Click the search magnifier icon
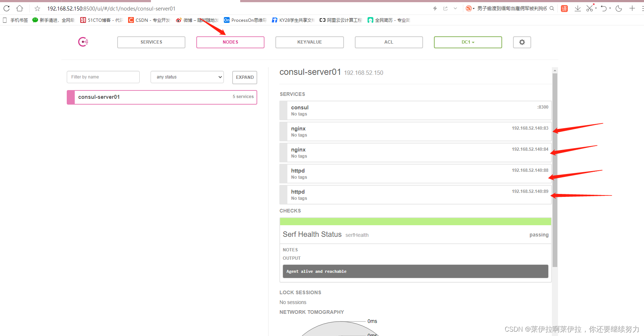The height and width of the screenshot is (336, 644). pyautogui.click(x=552, y=8)
